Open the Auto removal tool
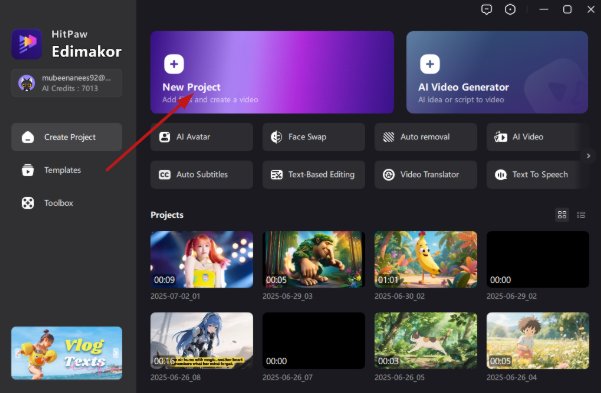 tap(425, 137)
